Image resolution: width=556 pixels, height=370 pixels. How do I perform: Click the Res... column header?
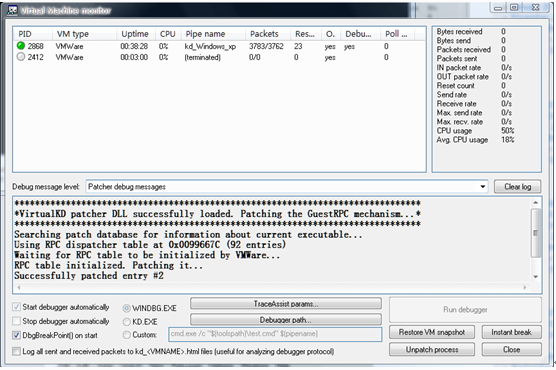pyautogui.click(x=306, y=34)
